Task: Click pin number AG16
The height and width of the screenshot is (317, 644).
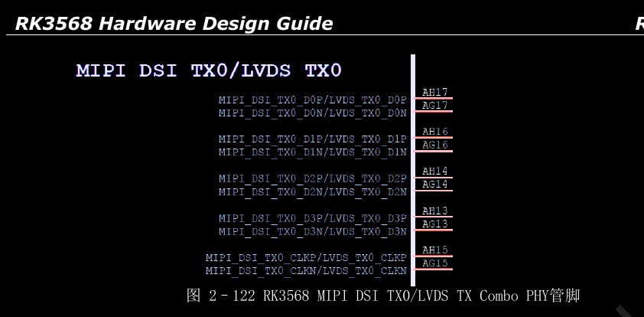Action: tap(435, 145)
